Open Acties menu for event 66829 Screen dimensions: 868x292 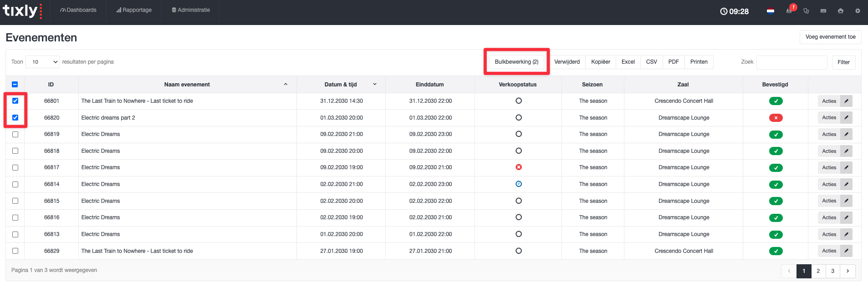(829, 251)
